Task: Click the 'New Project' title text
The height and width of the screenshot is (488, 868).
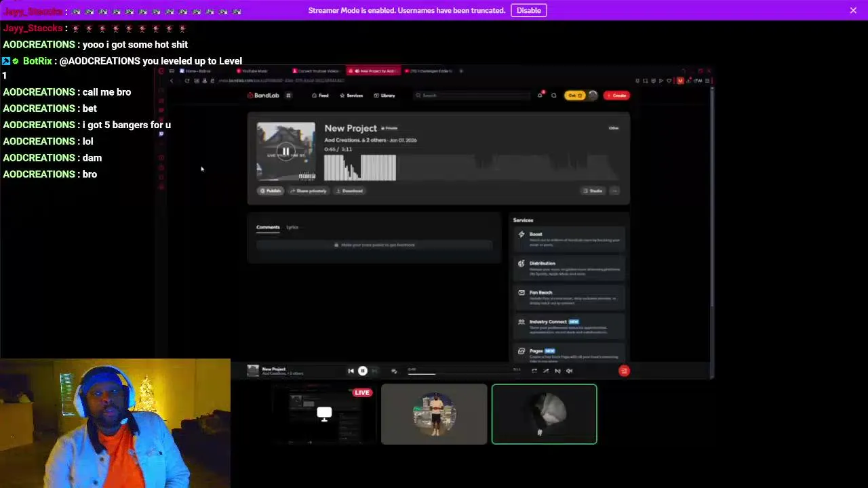Action: (351, 128)
